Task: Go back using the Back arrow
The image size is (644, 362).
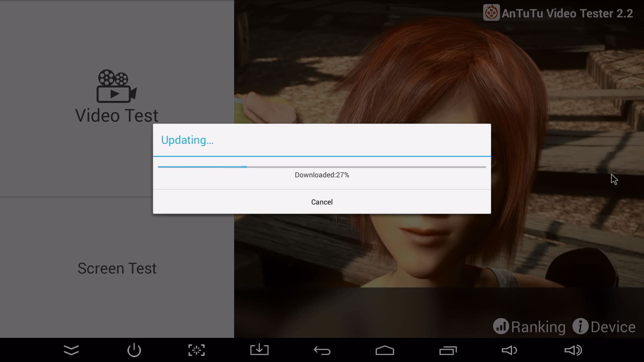Action: 322,351
